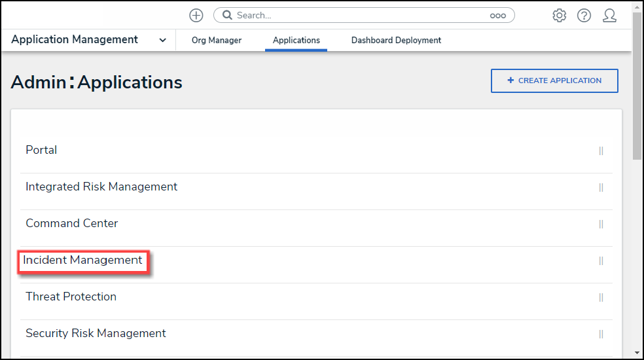Click the Create Application button
The height and width of the screenshot is (360, 644).
(554, 81)
